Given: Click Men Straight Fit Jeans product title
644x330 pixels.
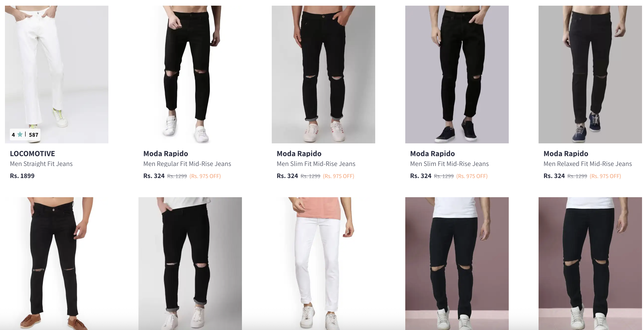Looking at the screenshot, I should [41, 164].
